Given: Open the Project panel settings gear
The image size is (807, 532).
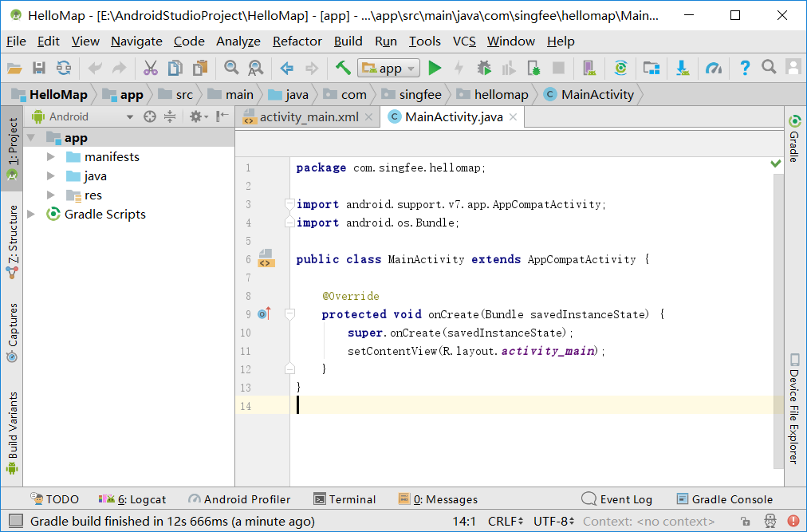Looking at the screenshot, I should point(195,116).
